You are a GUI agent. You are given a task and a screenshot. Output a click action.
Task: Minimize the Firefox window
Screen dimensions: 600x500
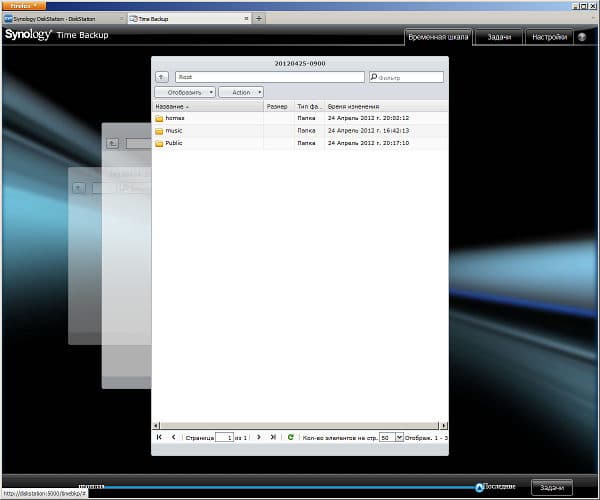click(575, 6)
